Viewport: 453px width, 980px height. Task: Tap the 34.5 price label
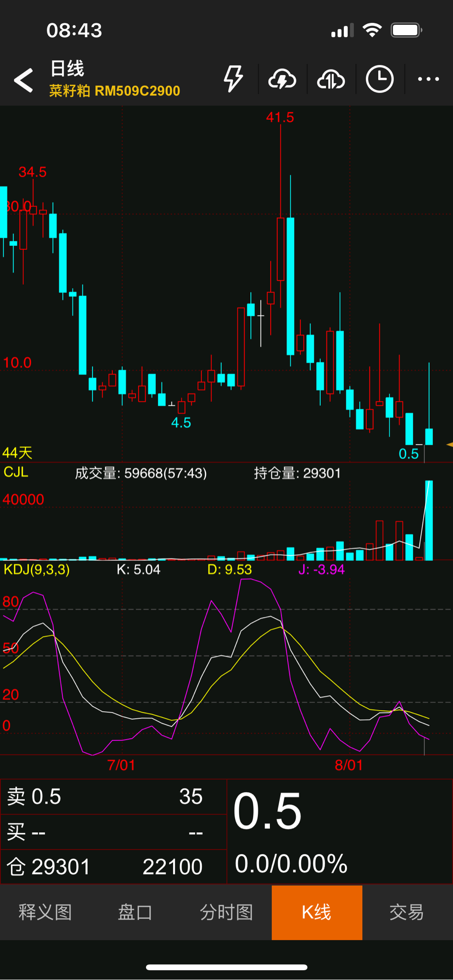33,172
